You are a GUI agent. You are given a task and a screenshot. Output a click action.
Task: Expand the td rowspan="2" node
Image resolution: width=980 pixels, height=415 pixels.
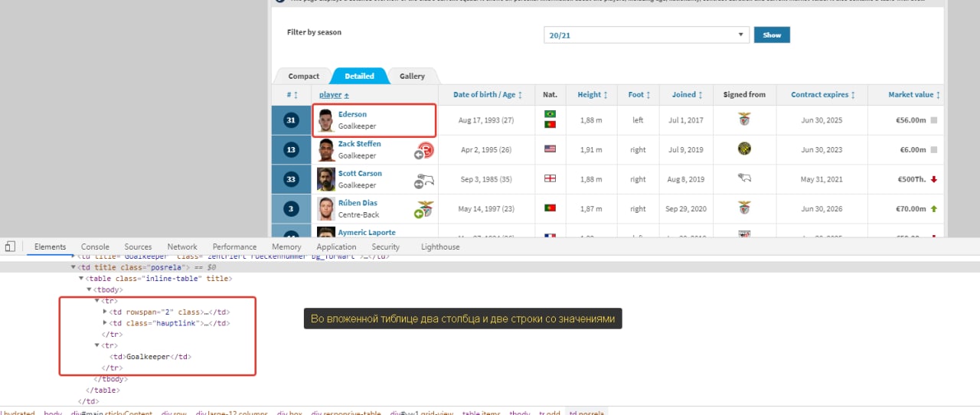(x=105, y=312)
